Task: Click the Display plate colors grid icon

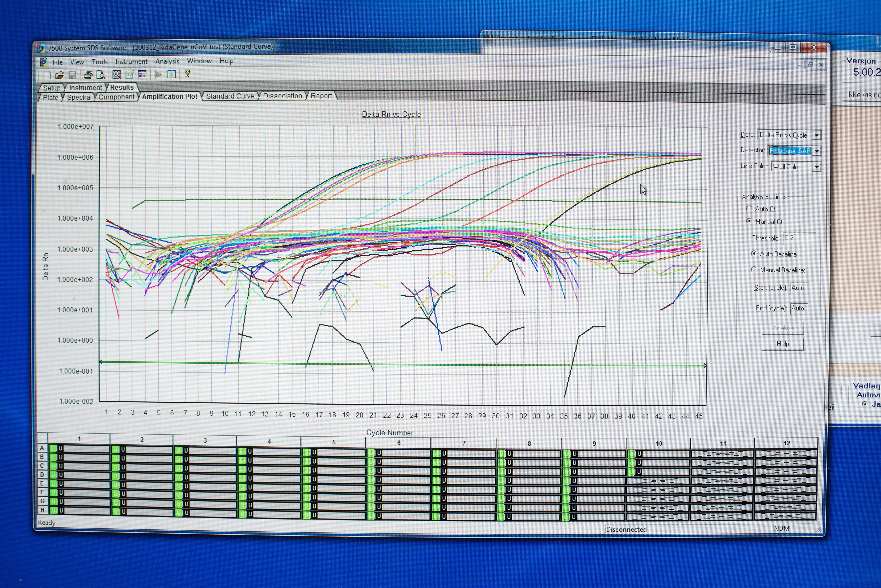Action: pyautogui.click(x=142, y=74)
